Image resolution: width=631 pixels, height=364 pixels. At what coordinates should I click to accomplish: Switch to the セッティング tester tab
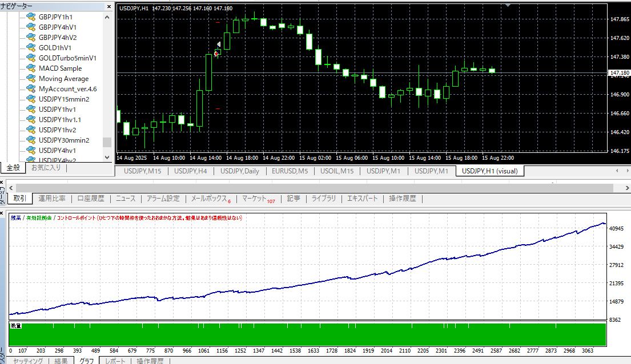click(28, 361)
